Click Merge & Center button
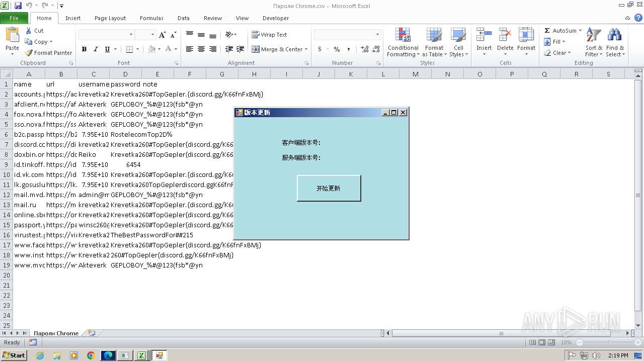The image size is (644, 362). click(277, 49)
